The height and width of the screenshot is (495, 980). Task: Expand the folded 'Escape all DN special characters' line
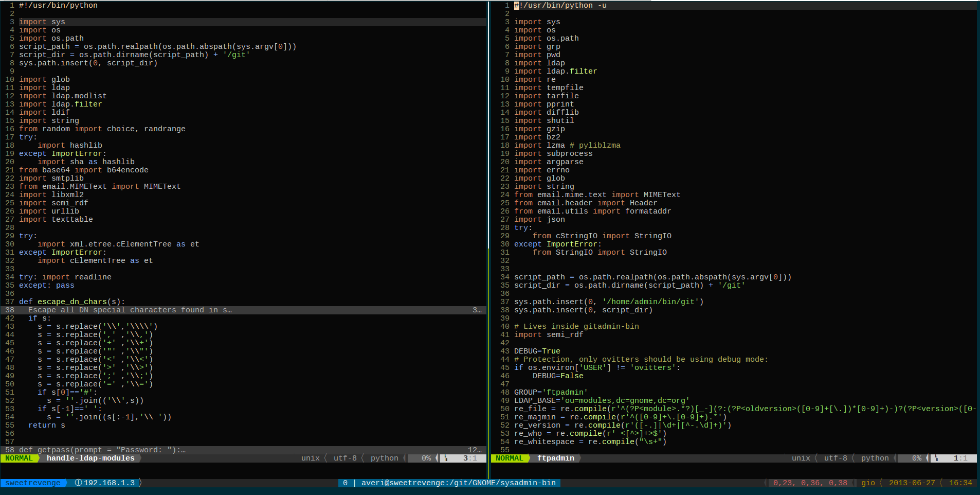[243, 310]
